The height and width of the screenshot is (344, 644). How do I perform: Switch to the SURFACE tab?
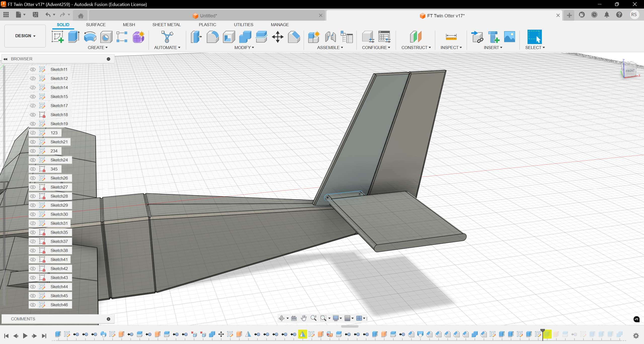pos(96,25)
